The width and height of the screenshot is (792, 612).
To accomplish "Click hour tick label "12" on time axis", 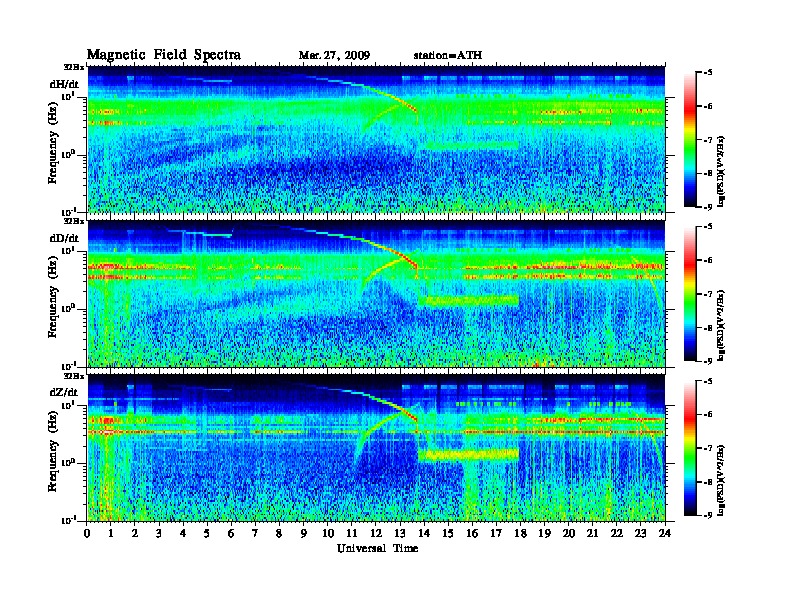I will 376,534.
